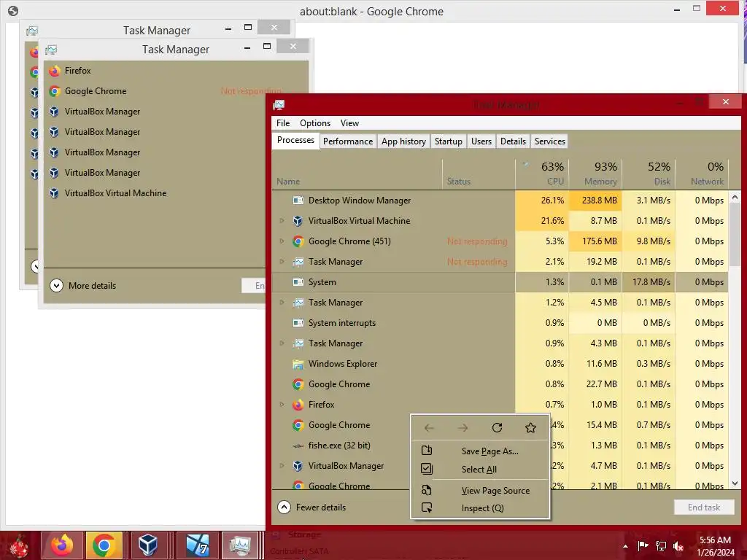Image resolution: width=747 pixels, height=560 pixels.
Task: Select the Processes tab
Action: [295, 141]
